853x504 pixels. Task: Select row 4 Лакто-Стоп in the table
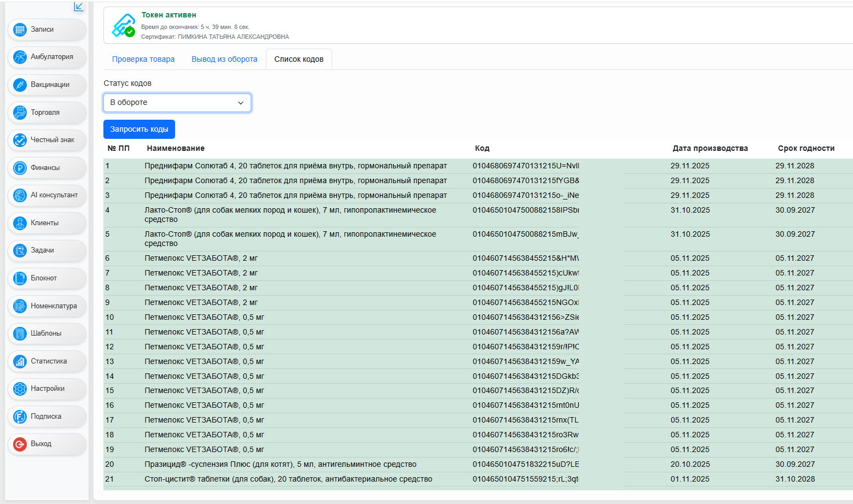click(x=478, y=215)
